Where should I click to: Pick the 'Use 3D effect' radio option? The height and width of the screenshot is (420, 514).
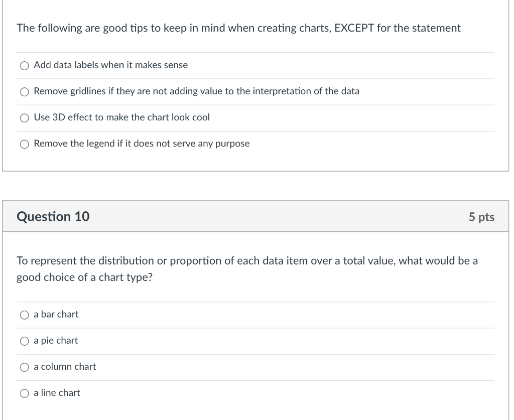pos(25,118)
